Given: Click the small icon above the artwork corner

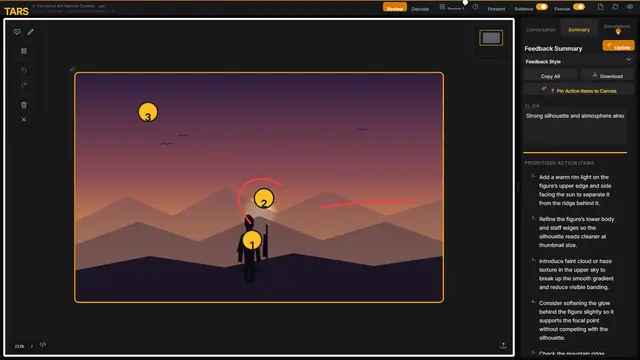Looking at the screenshot, I should (x=72, y=69).
